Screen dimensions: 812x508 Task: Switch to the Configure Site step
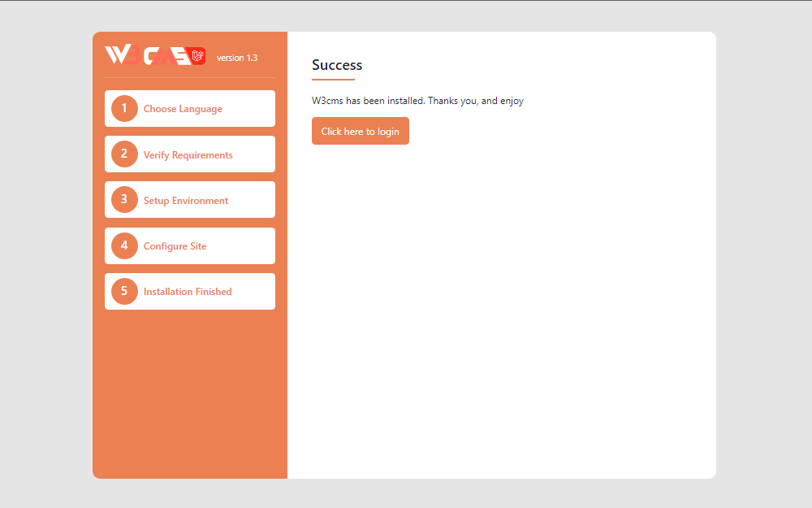pyautogui.click(x=175, y=246)
